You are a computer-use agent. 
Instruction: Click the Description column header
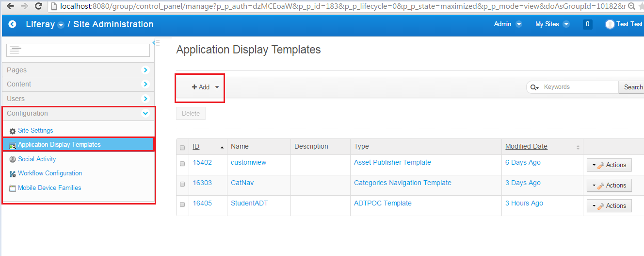[311, 147]
